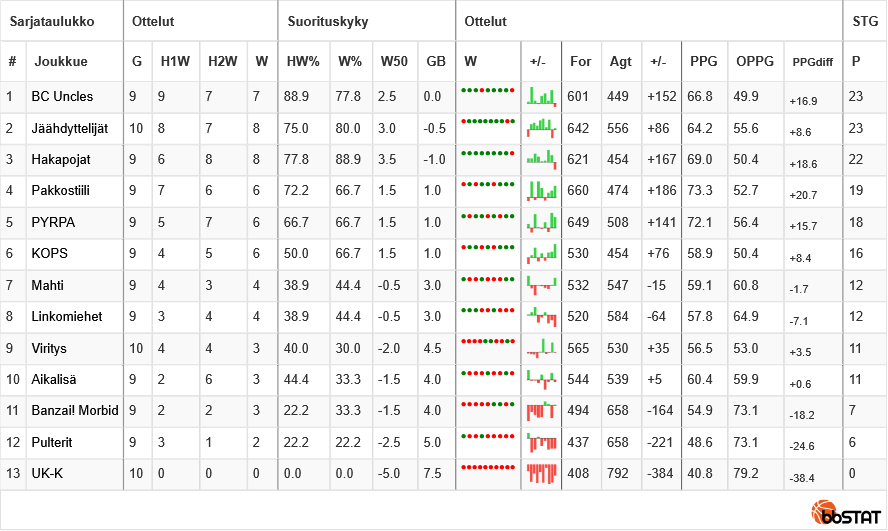888x531 pixels.
Task: Click Banzai! Morbid's plus-minus sparkline
Action: (541, 410)
